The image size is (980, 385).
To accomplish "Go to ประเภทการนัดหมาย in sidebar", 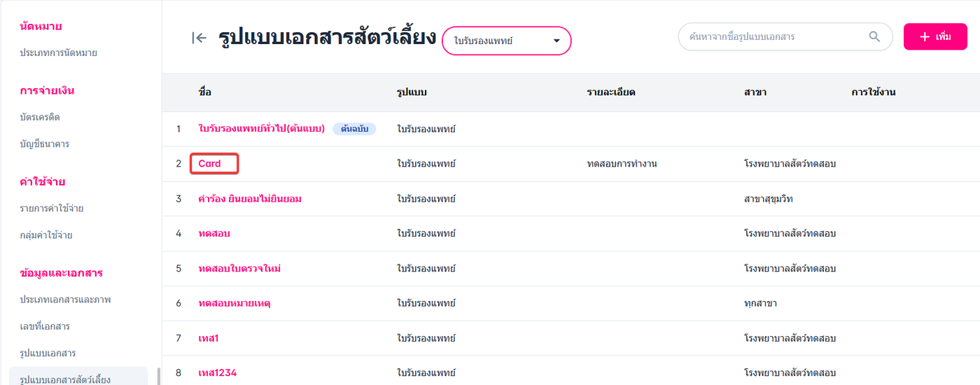I will click(59, 52).
